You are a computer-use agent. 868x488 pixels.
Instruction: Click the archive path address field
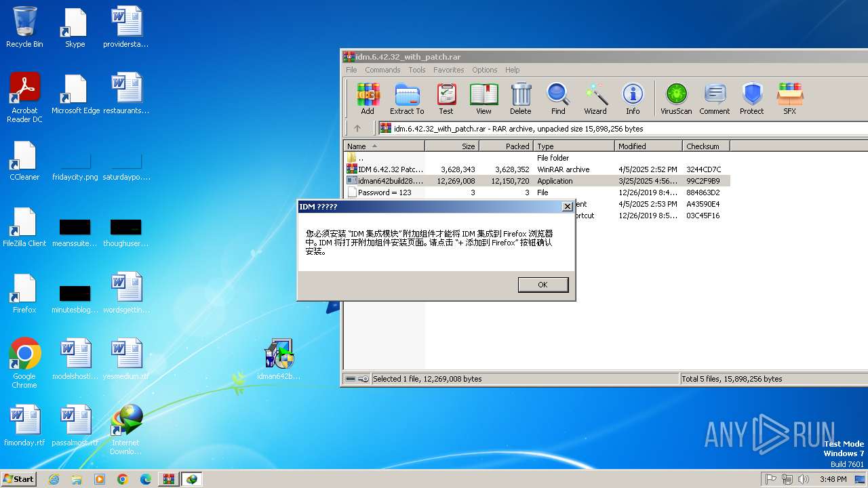(623, 128)
